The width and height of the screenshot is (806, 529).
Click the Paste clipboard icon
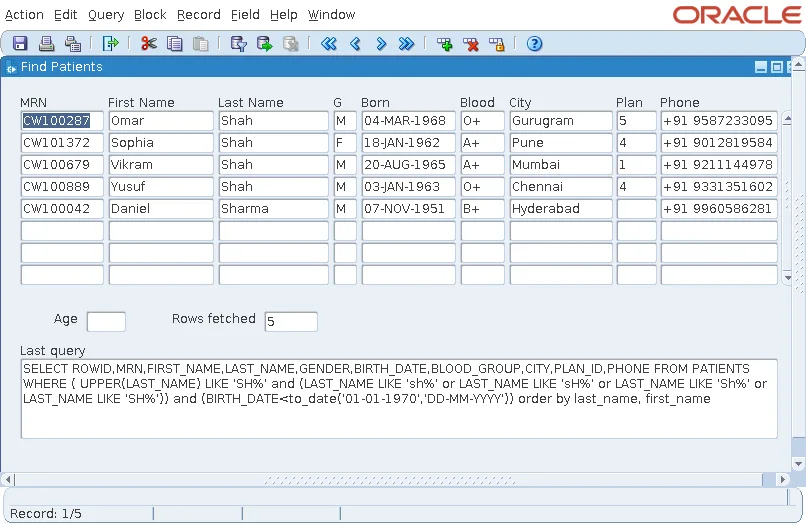pyautogui.click(x=200, y=44)
